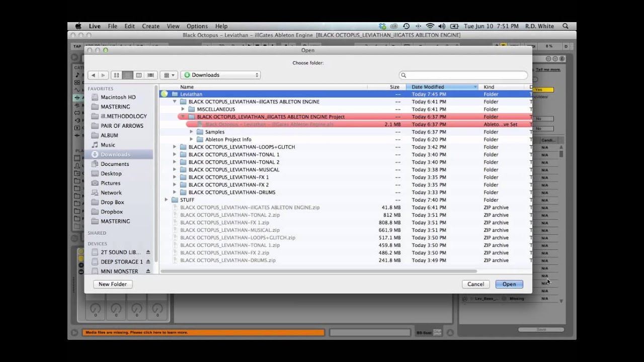Expand the LEVIATHAN-LOOPS+GLITCH folder
This screenshot has height=362, width=644.
coord(175,147)
